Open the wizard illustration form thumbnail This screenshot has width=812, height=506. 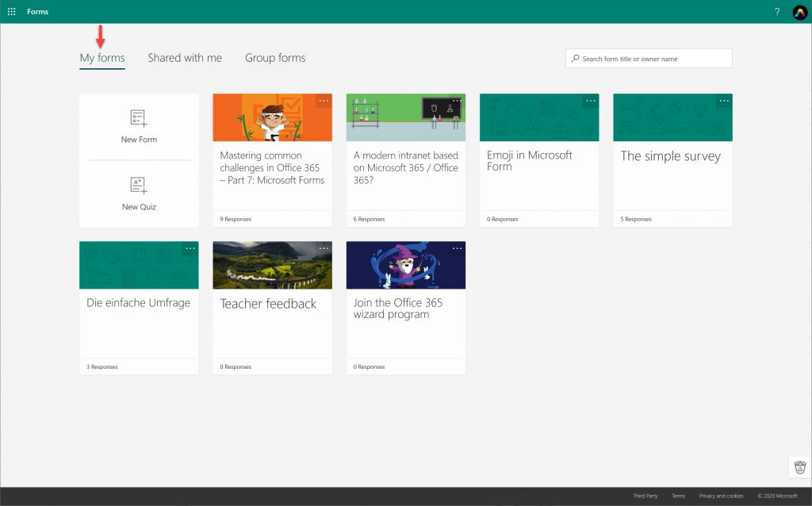pyautogui.click(x=406, y=265)
